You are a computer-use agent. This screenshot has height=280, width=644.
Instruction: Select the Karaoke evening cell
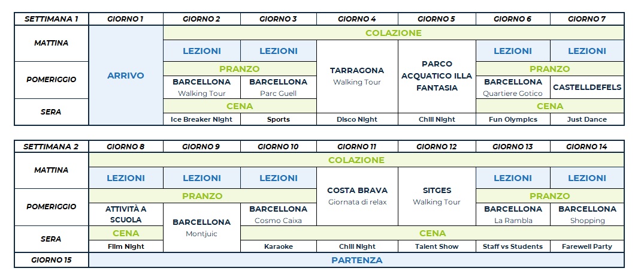(279, 246)
